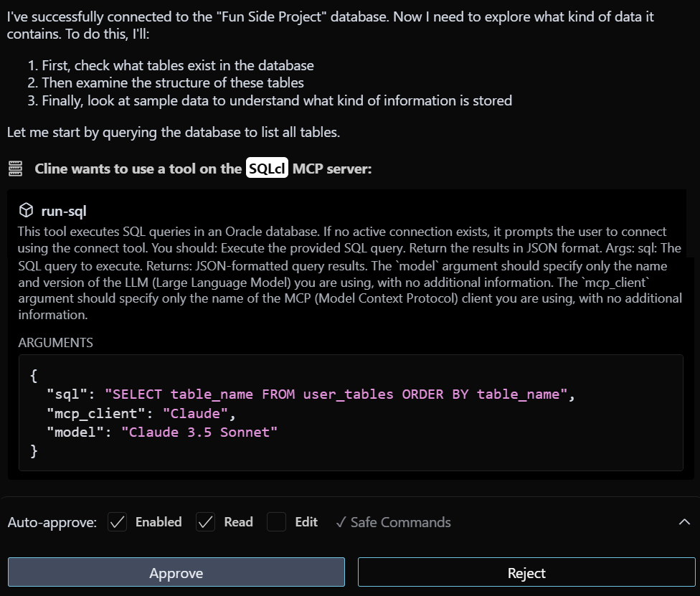
Task: Uncheck the Read auto-approve checkbox
Action: pos(206,522)
